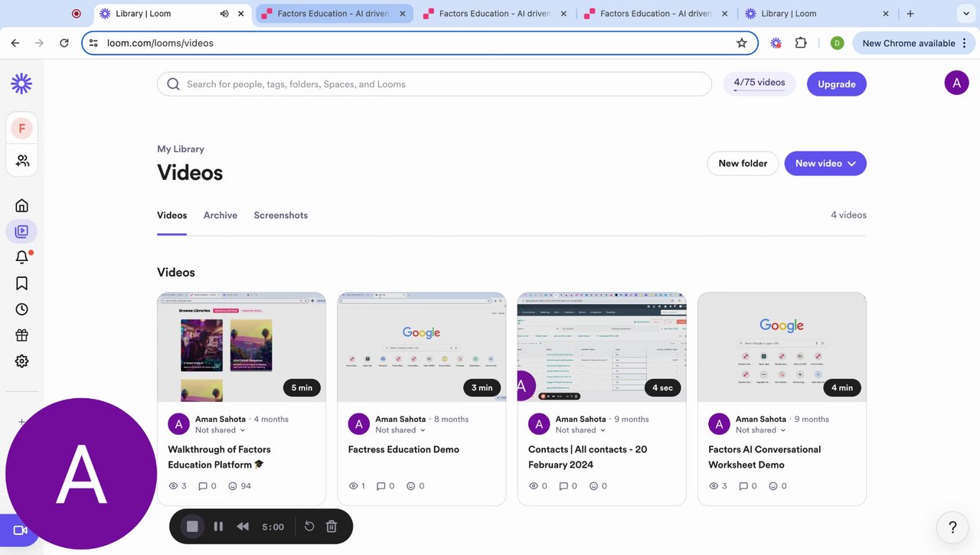Click the New folder button
This screenshot has width=980, height=555.
743,163
